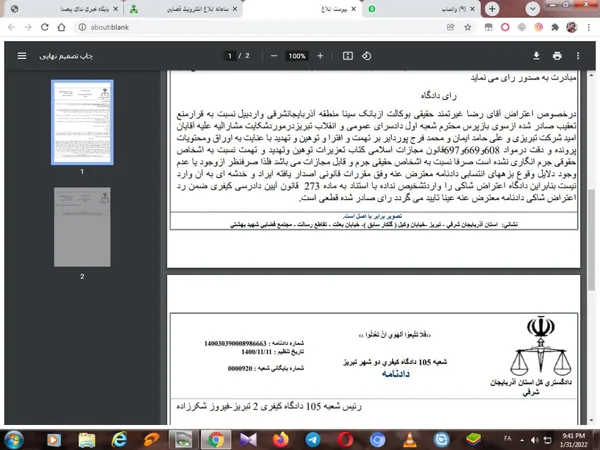Click the 100% zoom level field
Viewport: 600px width, 450px height.
297,56
